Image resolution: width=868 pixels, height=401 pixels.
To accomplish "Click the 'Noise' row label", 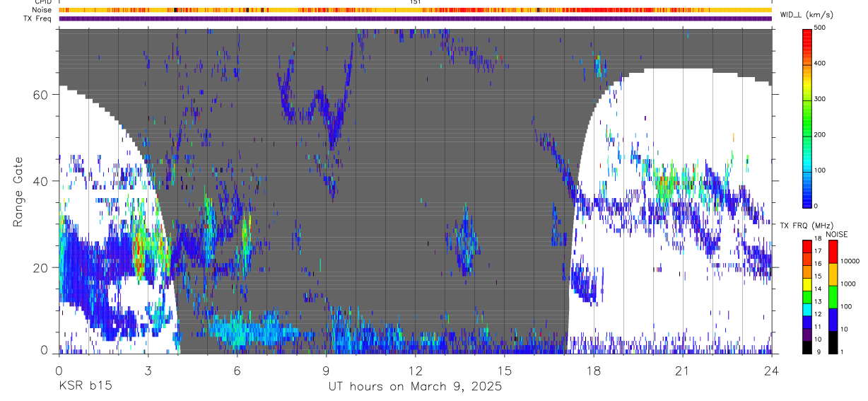I will [x=42, y=11].
